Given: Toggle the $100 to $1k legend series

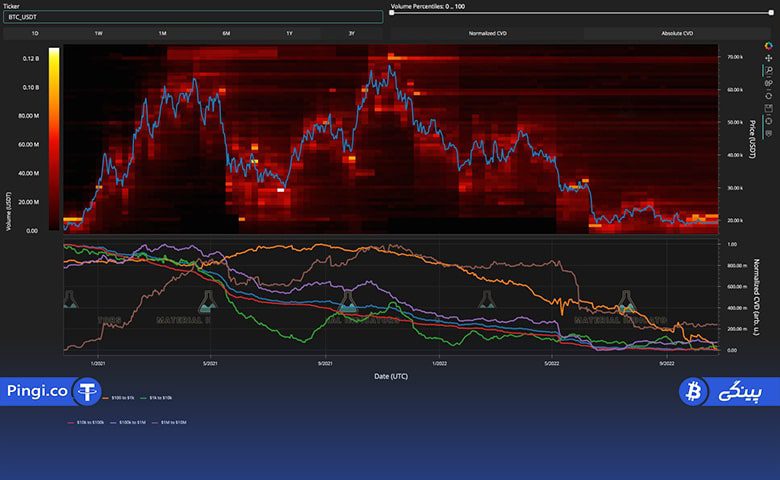Looking at the screenshot, I should click(x=118, y=398).
